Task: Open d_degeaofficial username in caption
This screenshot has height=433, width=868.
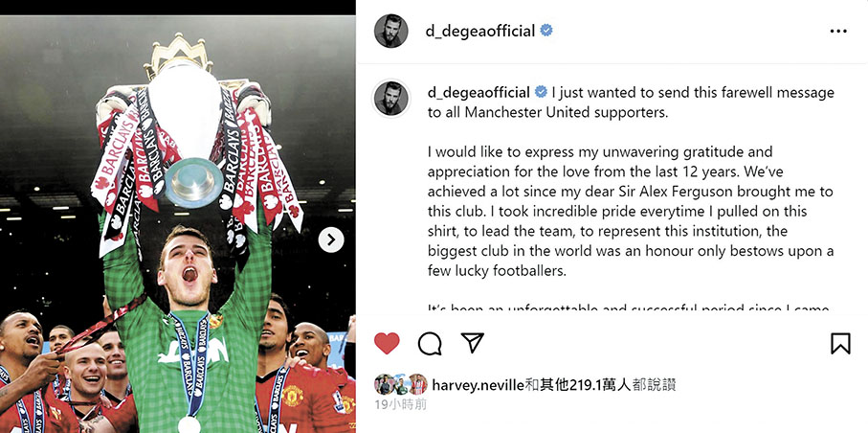Action: point(479,92)
